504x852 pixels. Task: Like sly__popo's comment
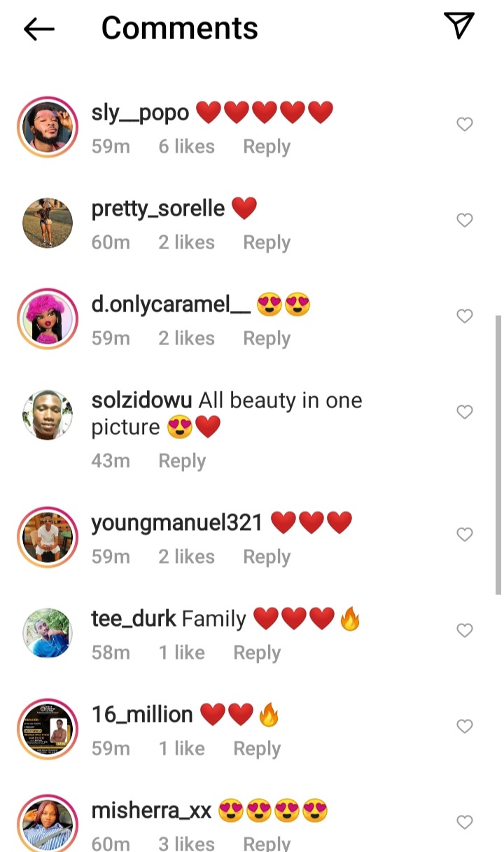pos(465,125)
